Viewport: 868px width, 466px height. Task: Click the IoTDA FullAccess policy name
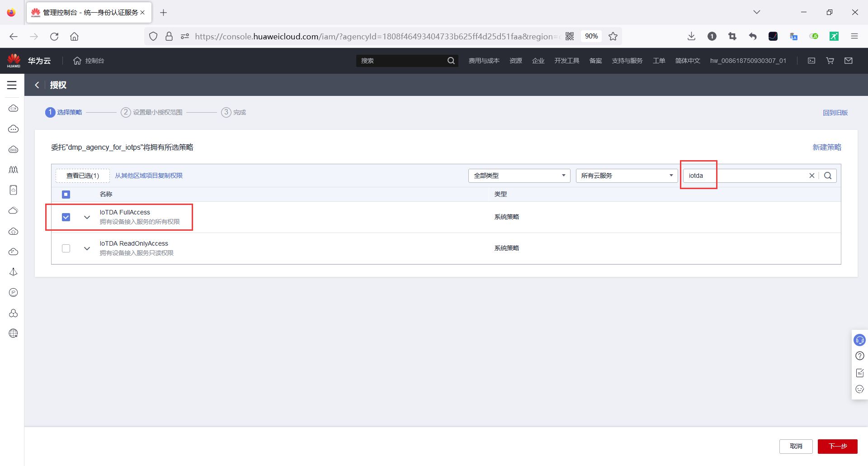(125, 212)
